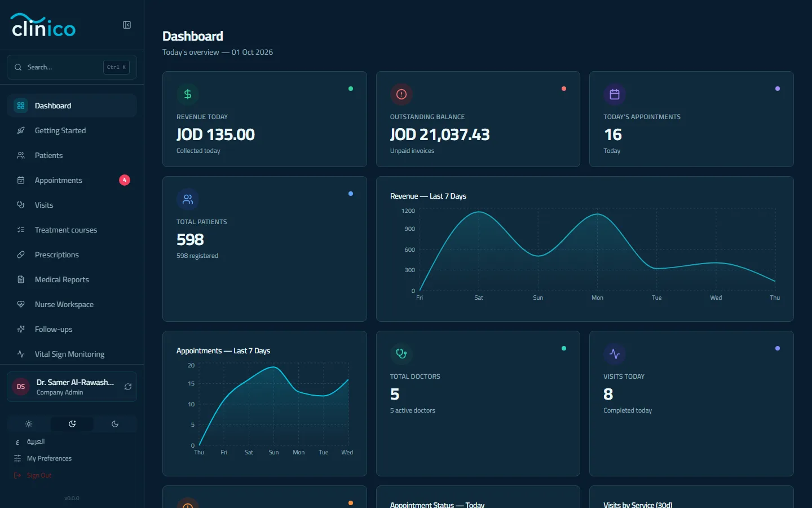
Task: Click the red appointments badge showing 4
Action: click(125, 180)
